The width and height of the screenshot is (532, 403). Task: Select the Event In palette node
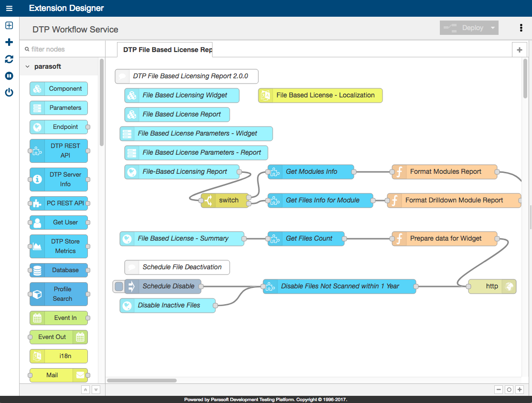click(x=59, y=318)
